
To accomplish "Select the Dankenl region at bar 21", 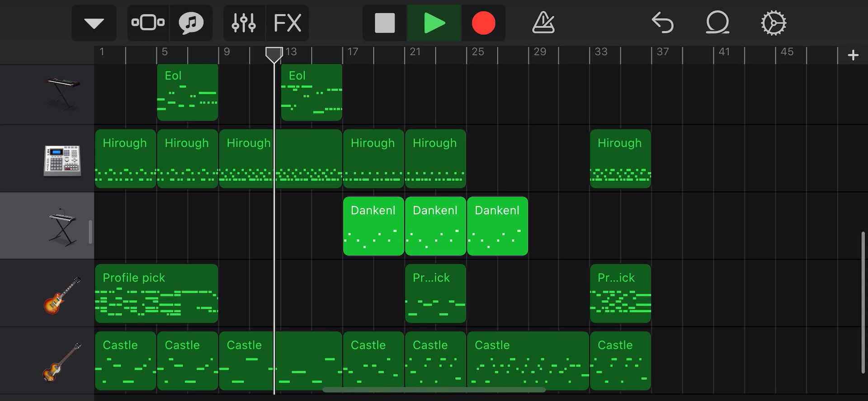I will click(435, 226).
